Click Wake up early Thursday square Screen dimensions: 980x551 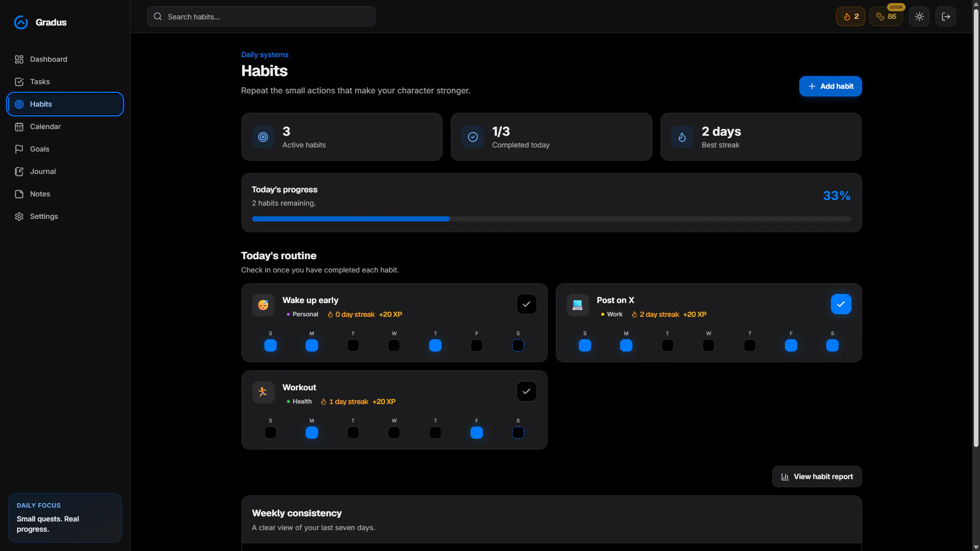435,345
